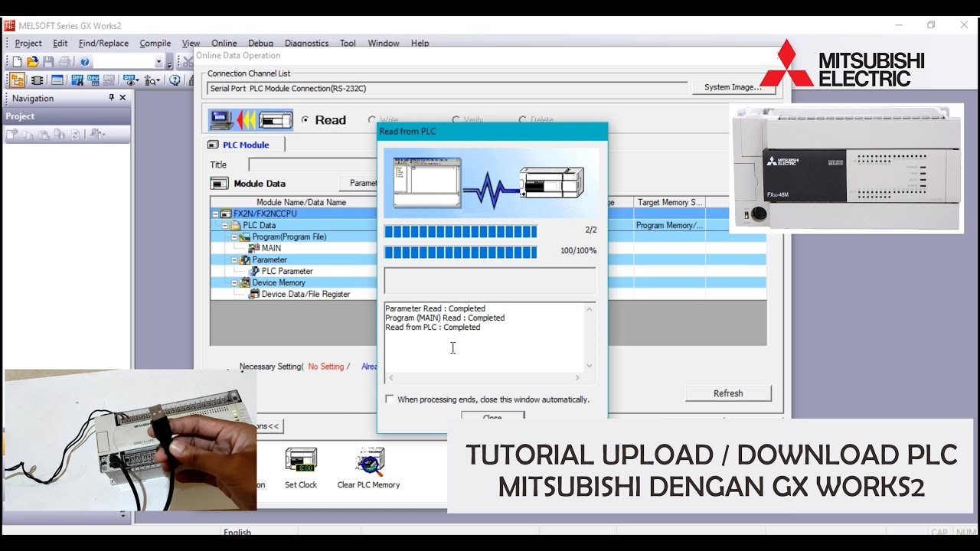Open the toolbar combo box dropdown
Screen dimensions: 980x551
[159, 62]
